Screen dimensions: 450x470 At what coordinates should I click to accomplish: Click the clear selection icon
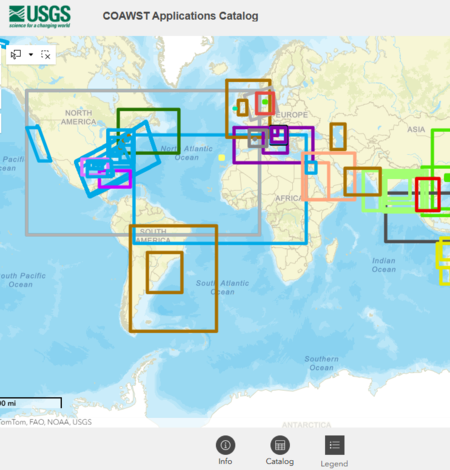46,55
